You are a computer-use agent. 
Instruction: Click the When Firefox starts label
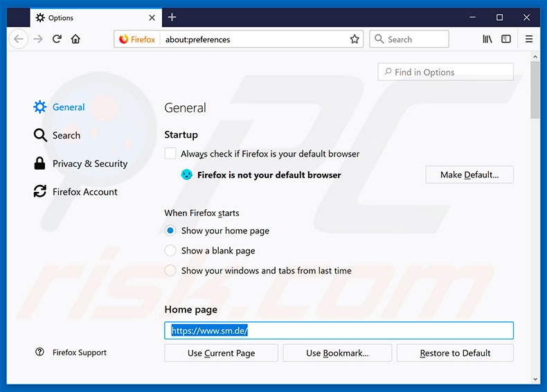[202, 213]
